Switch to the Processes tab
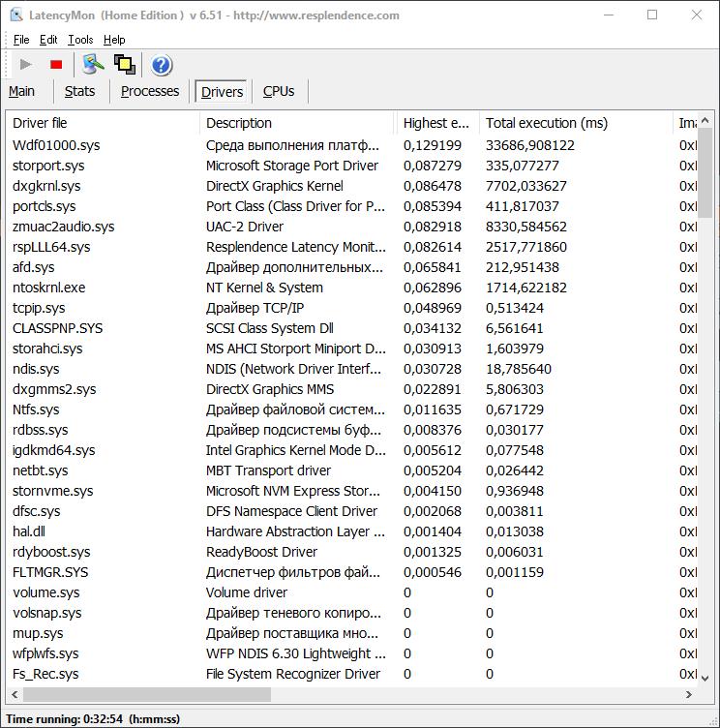This screenshot has width=720, height=728. (x=150, y=91)
